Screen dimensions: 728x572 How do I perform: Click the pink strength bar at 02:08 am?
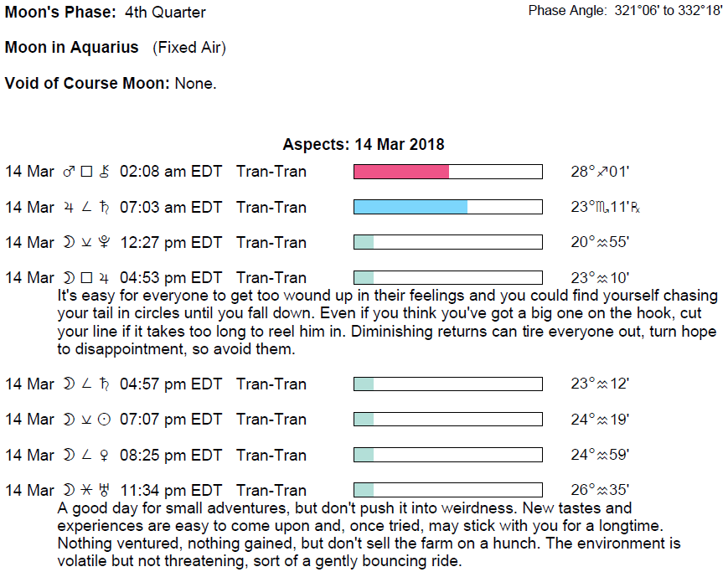pyautogui.click(x=401, y=173)
